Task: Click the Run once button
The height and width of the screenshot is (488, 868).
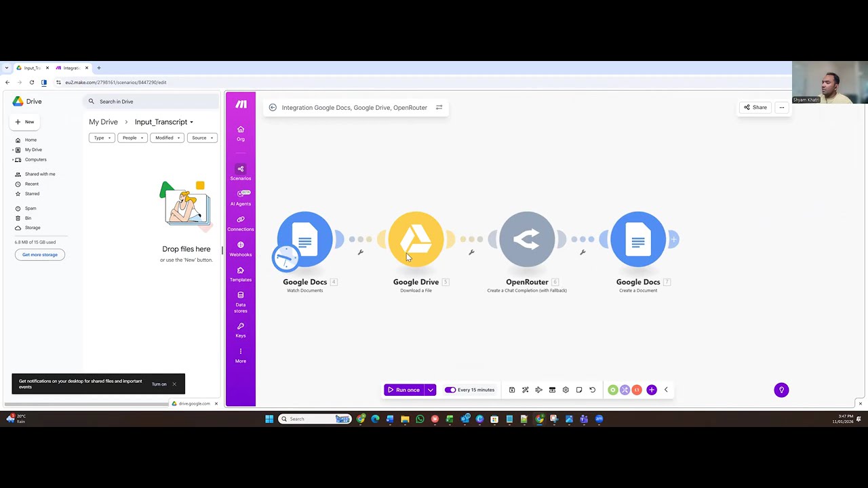Action: click(x=404, y=390)
